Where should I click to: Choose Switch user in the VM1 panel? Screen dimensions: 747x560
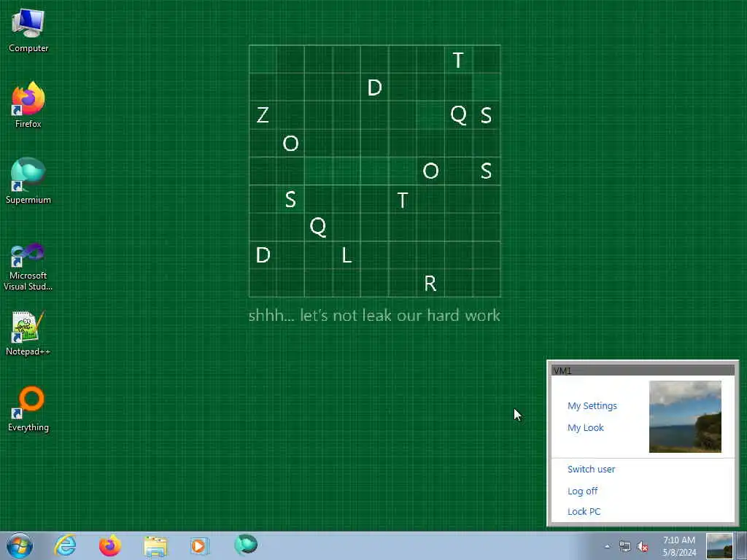[591, 469]
